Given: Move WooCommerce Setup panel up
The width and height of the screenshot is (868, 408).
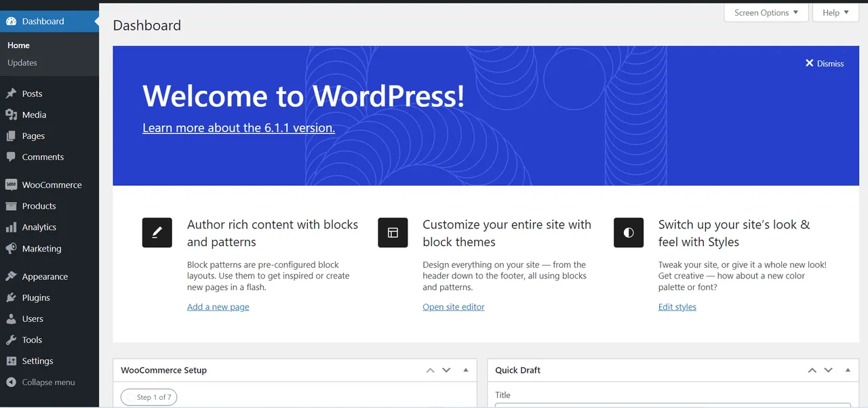Looking at the screenshot, I should pyautogui.click(x=430, y=370).
